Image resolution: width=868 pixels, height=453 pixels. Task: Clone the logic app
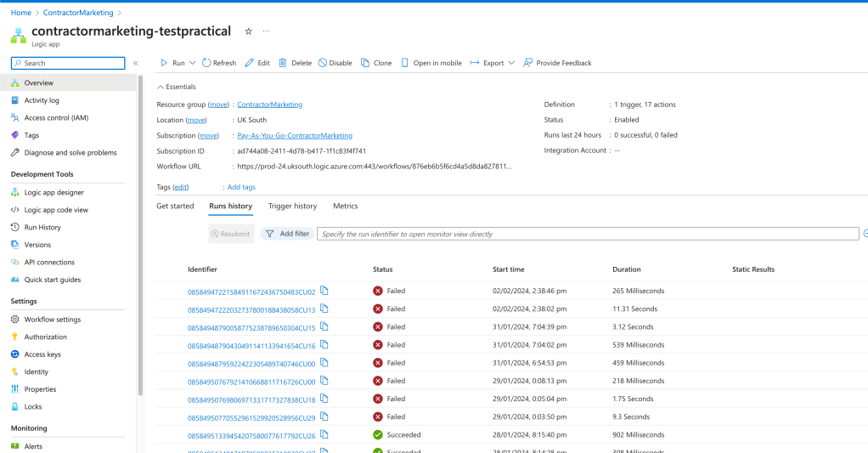click(x=376, y=63)
